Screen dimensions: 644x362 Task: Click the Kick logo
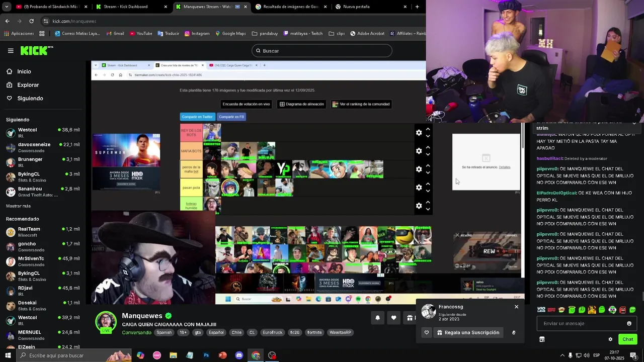pyautogui.click(x=37, y=50)
